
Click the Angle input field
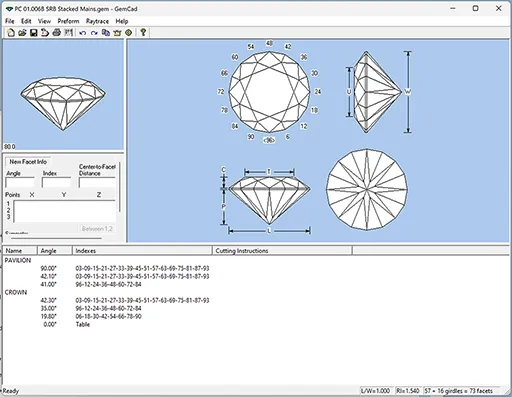point(20,182)
